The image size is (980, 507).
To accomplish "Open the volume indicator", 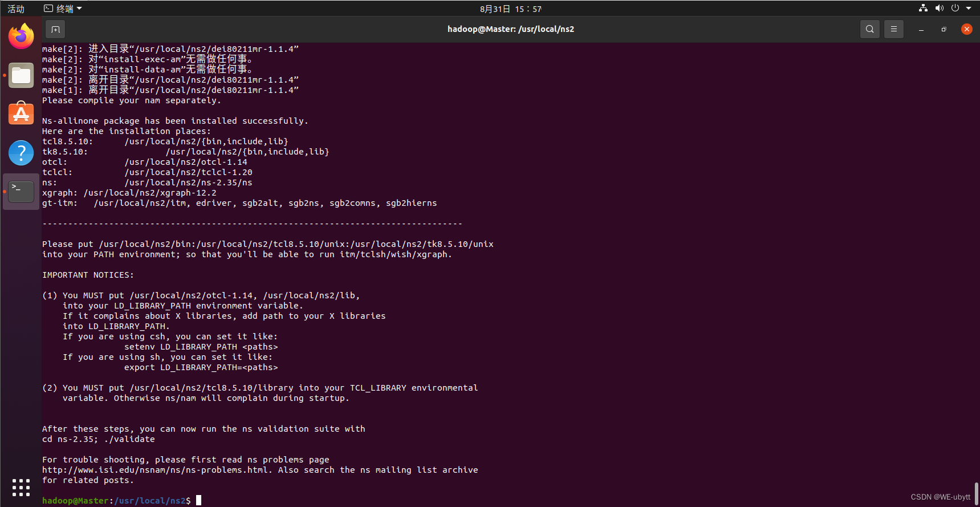I will (x=940, y=8).
